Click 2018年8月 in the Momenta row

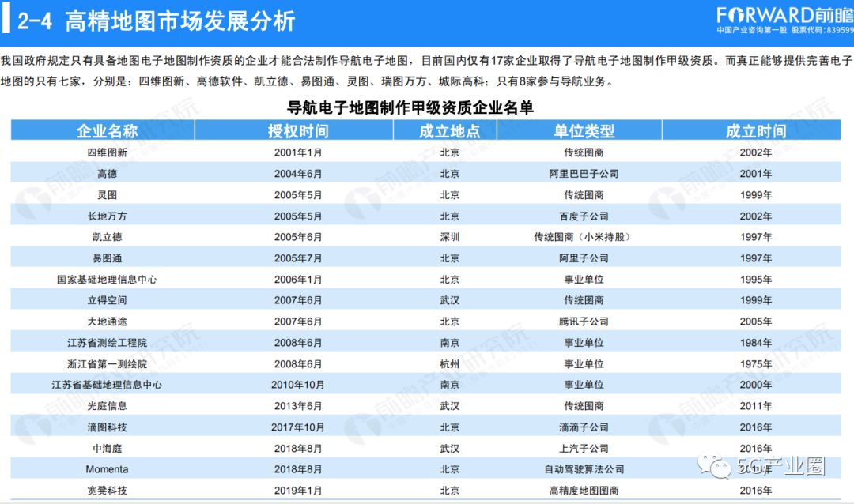[x=298, y=469]
